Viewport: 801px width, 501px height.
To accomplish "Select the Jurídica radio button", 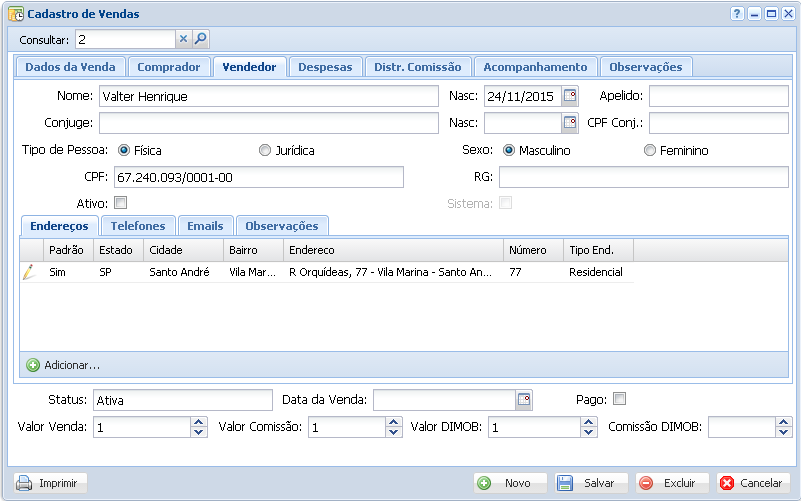I will click(265, 151).
